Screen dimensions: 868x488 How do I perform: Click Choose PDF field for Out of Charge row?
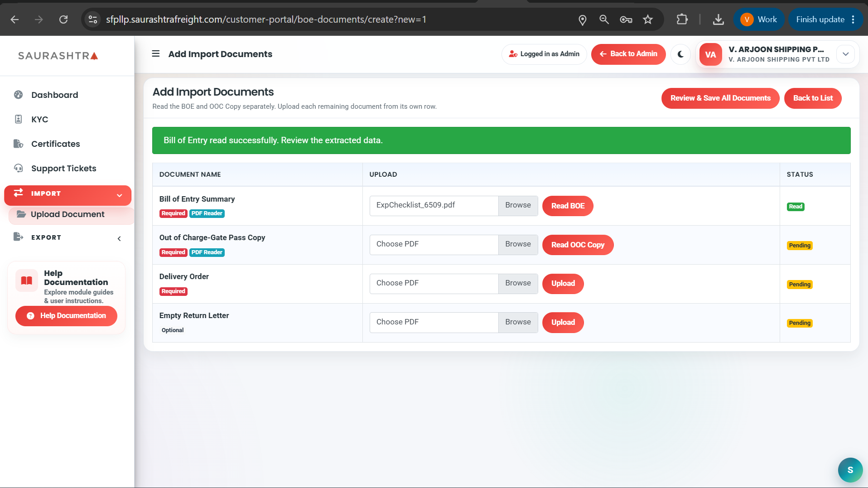[434, 244]
